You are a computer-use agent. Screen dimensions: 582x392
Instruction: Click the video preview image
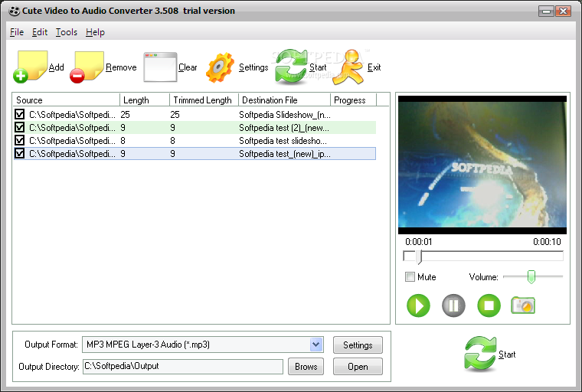[482, 165]
